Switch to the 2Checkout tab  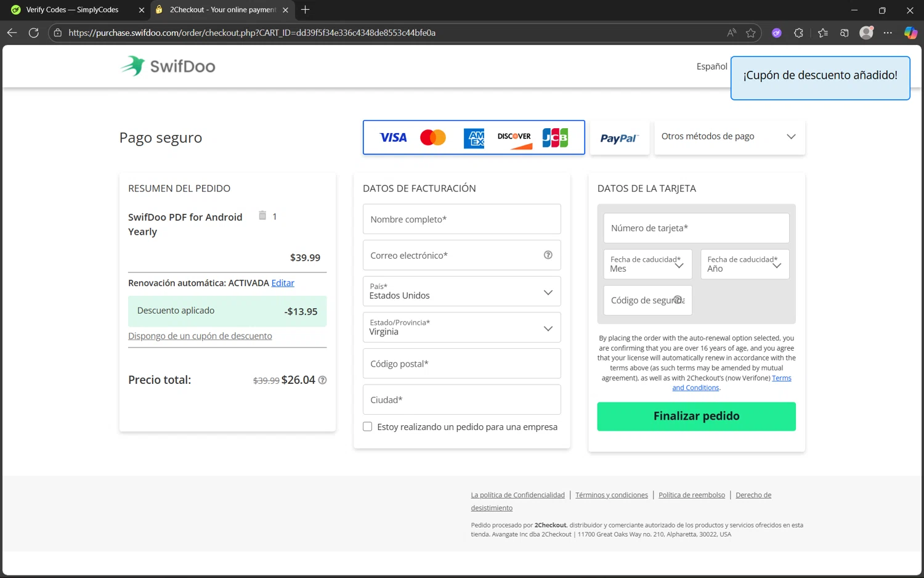[x=222, y=10]
